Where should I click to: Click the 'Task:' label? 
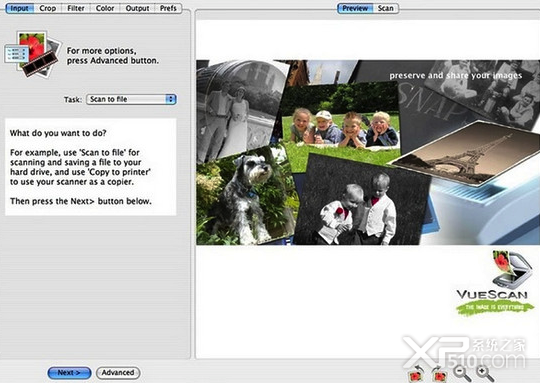(x=73, y=100)
